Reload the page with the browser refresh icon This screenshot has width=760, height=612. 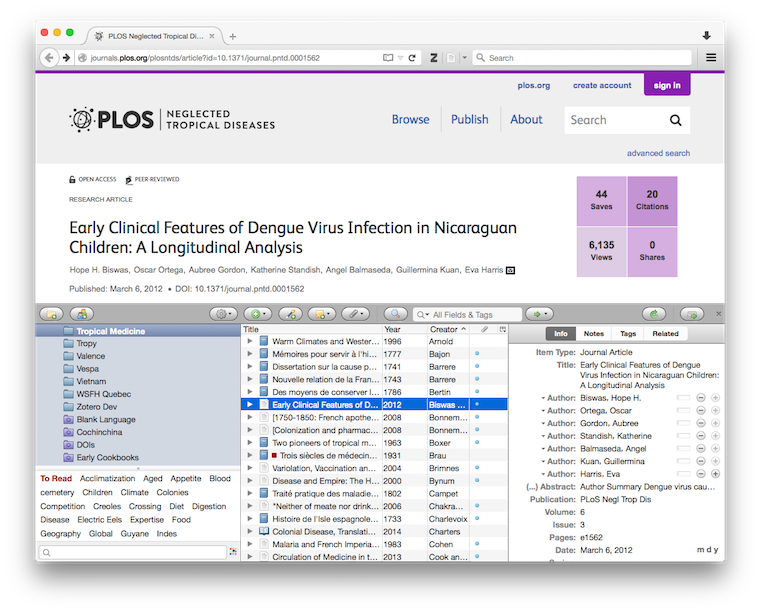point(412,58)
